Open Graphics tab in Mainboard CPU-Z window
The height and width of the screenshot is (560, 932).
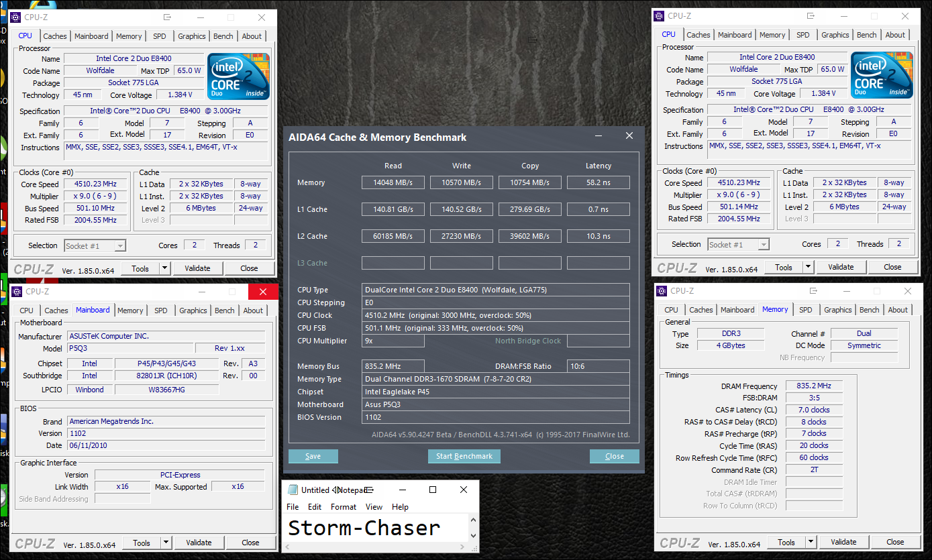(x=193, y=311)
